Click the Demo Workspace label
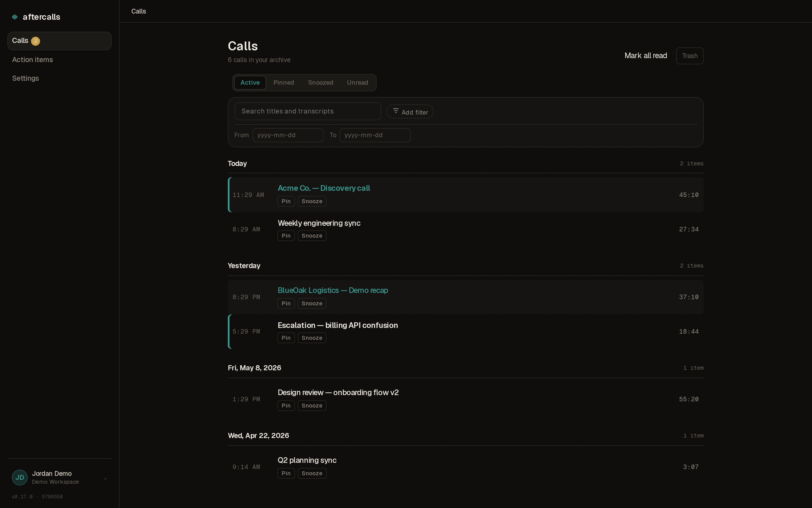 [55, 482]
